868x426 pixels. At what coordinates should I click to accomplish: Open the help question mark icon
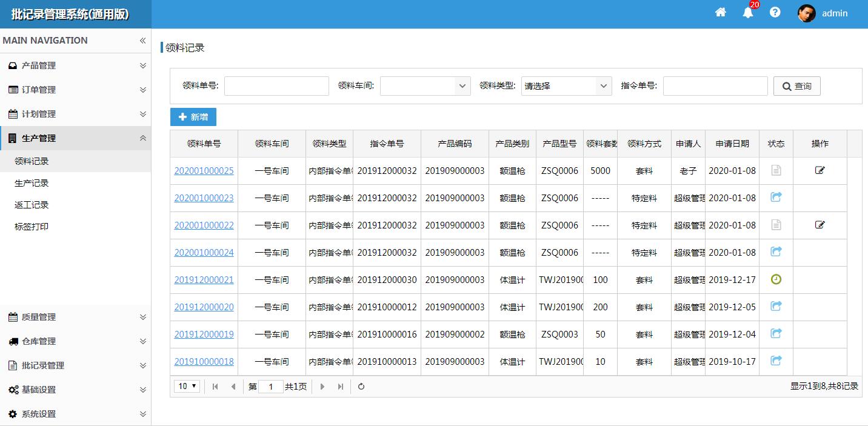[775, 12]
